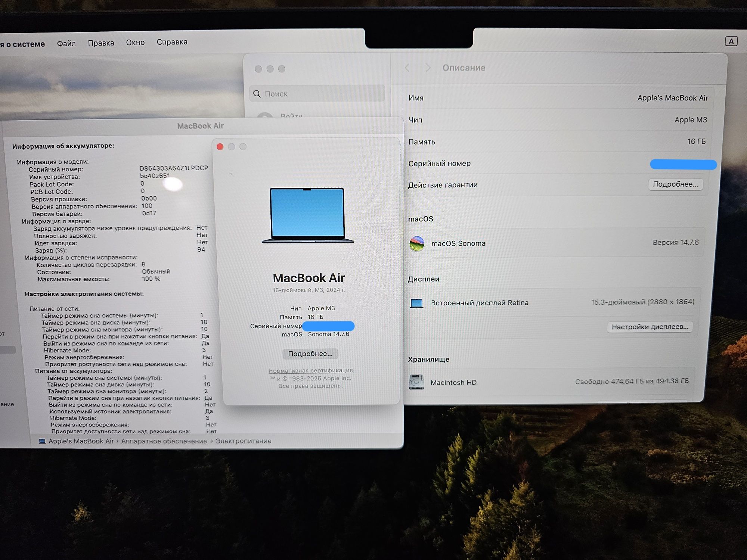The image size is (747, 560).
Task: Click the Macintosh HD drive icon
Action: [x=416, y=382]
